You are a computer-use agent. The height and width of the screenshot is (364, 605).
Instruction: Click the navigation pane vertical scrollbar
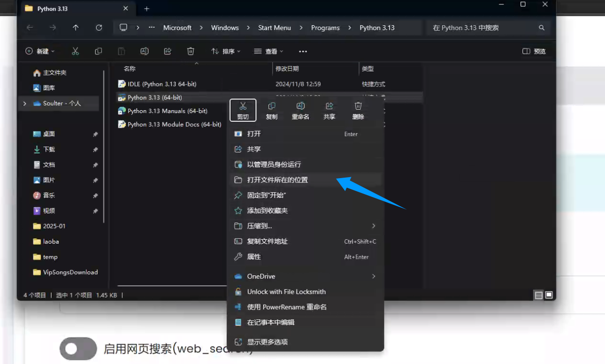point(103,146)
